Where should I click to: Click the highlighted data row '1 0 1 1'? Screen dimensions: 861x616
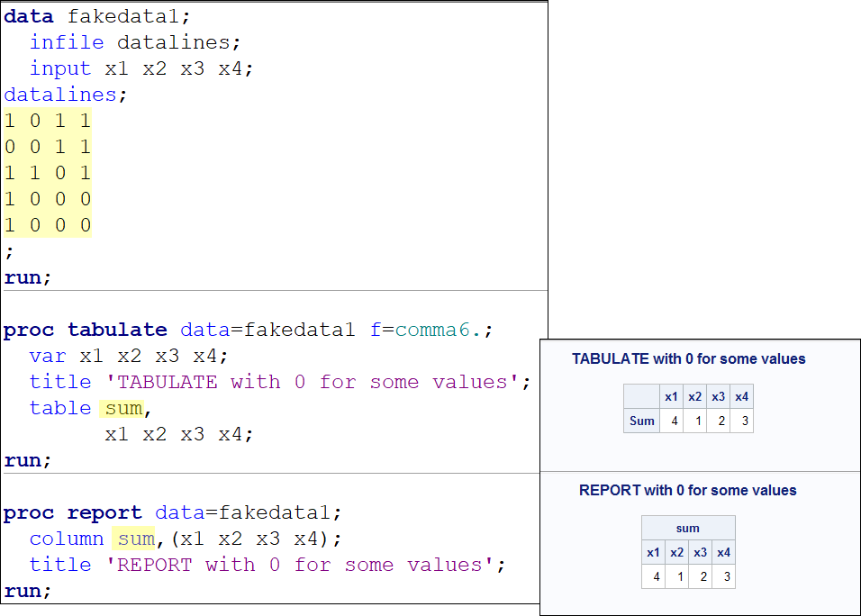48,121
